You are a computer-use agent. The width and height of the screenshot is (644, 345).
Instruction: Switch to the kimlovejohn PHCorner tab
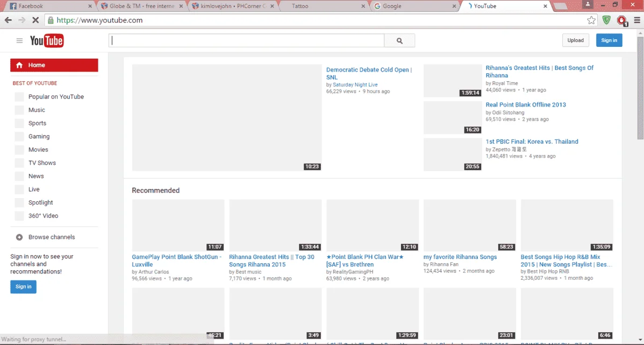(x=233, y=6)
